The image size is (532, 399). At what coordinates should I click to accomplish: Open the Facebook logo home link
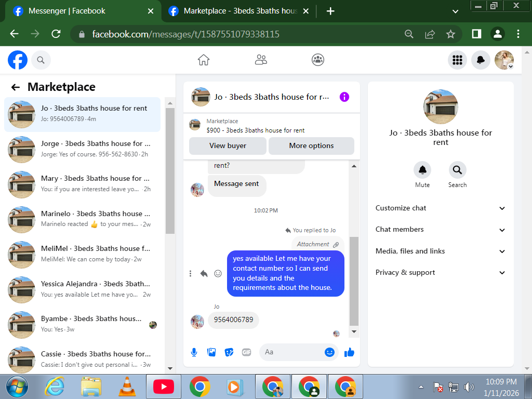tap(18, 60)
